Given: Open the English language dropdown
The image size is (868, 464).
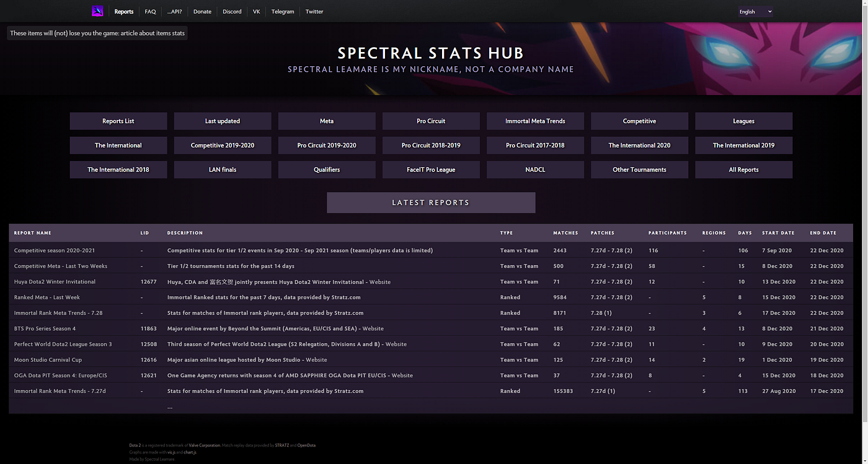Looking at the screenshot, I should 755,11.
